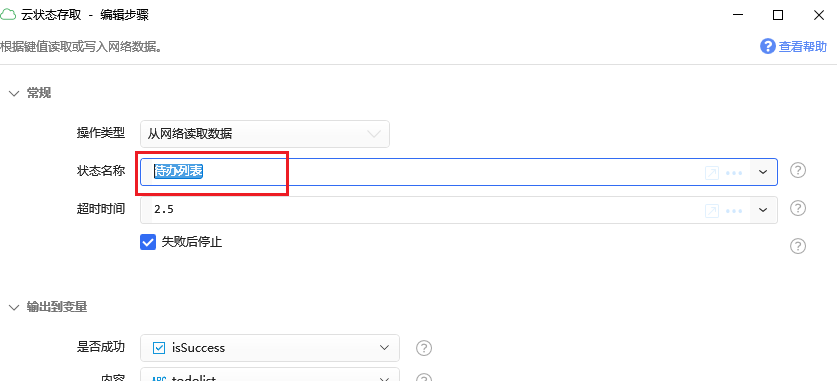This screenshot has height=381, width=837.
Task: Click three-dots icon in 超时时间 field
Action: (x=735, y=210)
